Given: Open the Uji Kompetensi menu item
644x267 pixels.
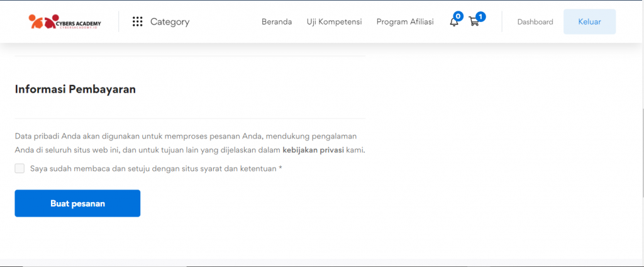Looking at the screenshot, I should point(334,22).
